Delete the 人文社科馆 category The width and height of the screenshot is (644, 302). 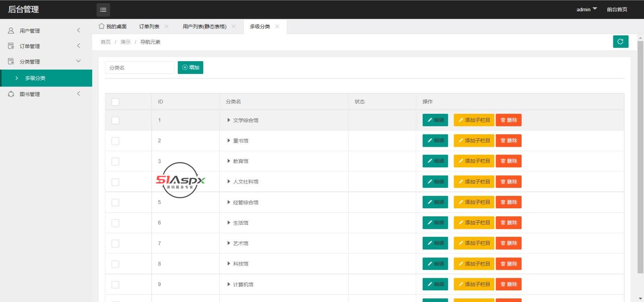pyautogui.click(x=508, y=182)
